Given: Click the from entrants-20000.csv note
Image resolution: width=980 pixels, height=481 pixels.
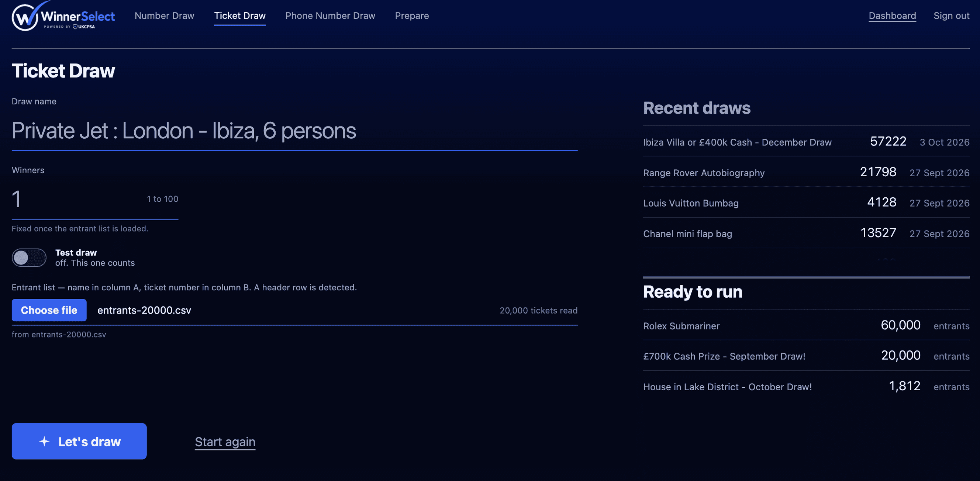Looking at the screenshot, I should [x=59, y=335].
